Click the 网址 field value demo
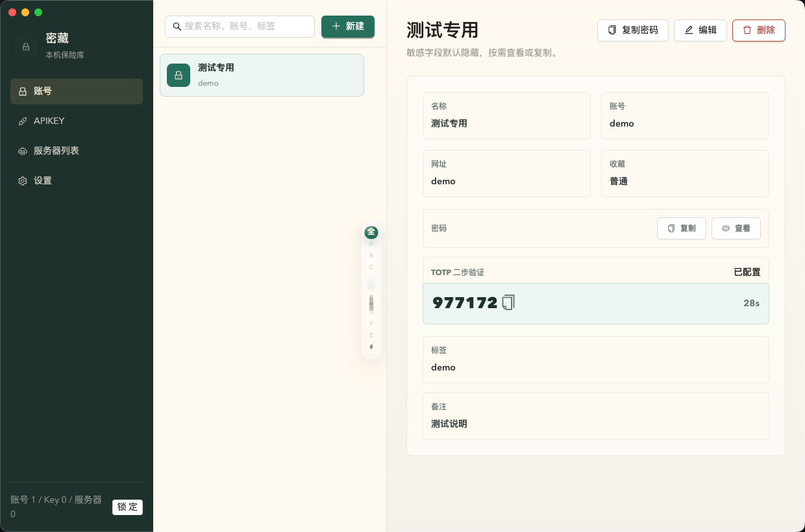The width and height of the screenshot is (805, 532). coord(443,181)
